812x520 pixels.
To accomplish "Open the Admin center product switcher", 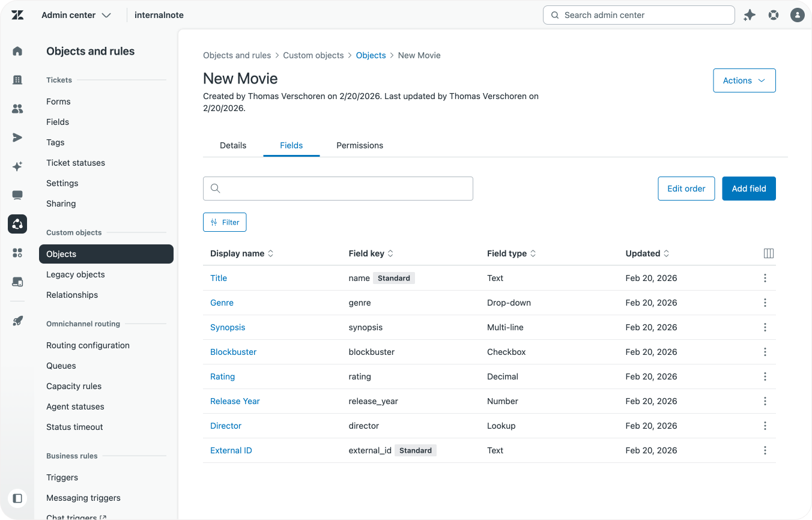I will (76, 15).
